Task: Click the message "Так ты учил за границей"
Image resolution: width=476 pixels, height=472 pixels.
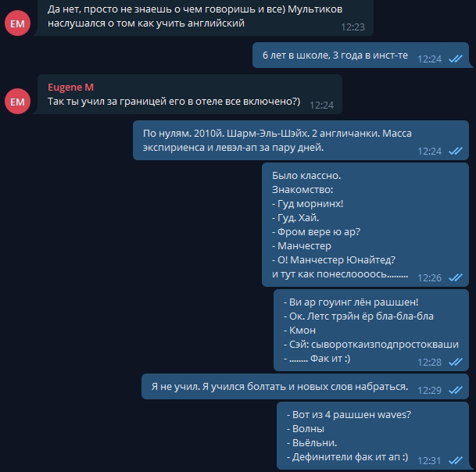Action: point(174,102)
